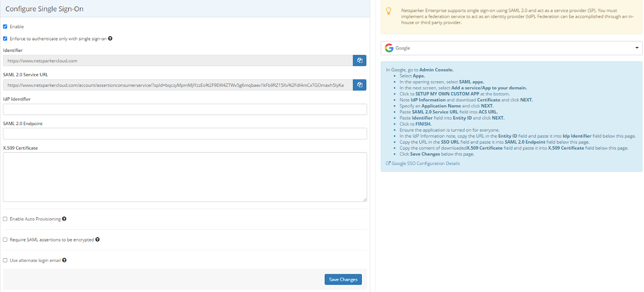Screen dimensions: 644x292
Task: Click into the SAML 2.0 Endpoint field
Action: point(185,134)
